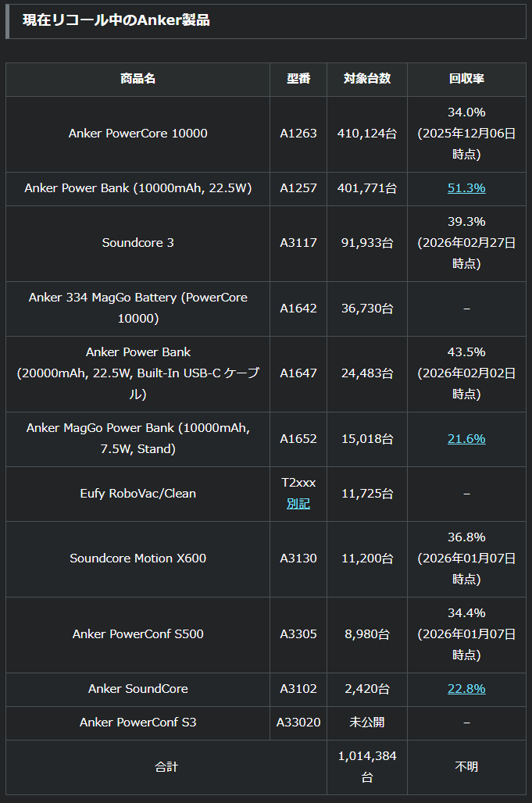The width and height of the screenshot is (532, 803).
Task: Select the 対象台数 column header
Action: pyautogui.click(x=367, y=79)
